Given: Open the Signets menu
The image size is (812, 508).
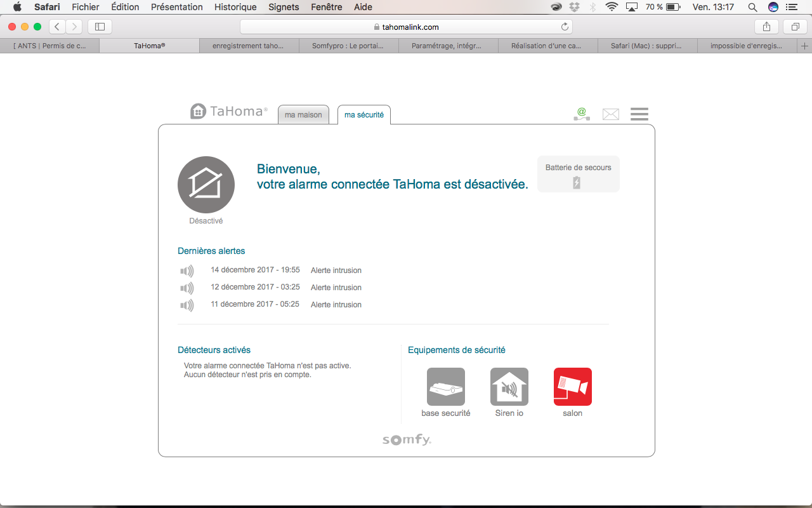Looking at the screenshot, I should point(284,7).
